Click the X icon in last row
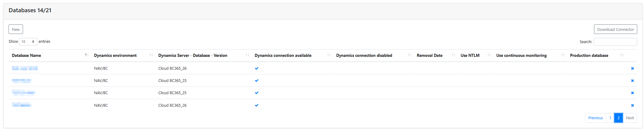Viewport: 644px width, 129px height. click(632, 105)
